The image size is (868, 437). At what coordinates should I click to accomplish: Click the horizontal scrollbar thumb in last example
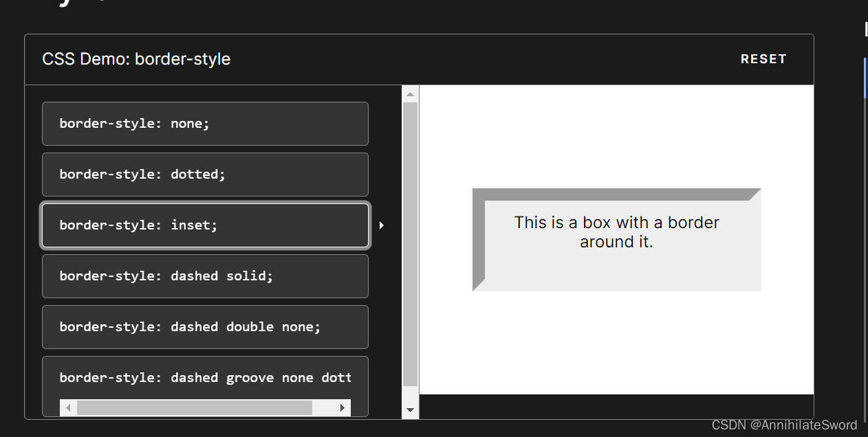coord(195,408)
